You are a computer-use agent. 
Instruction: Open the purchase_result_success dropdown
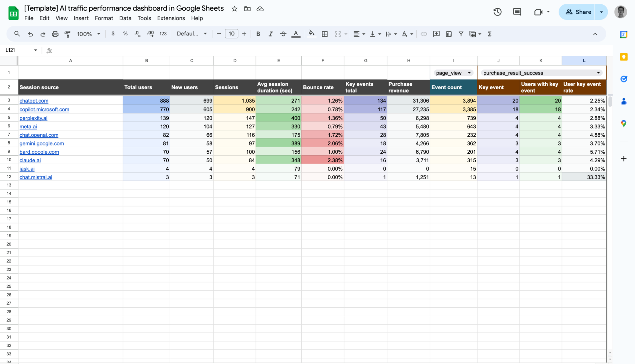(599, 73)
